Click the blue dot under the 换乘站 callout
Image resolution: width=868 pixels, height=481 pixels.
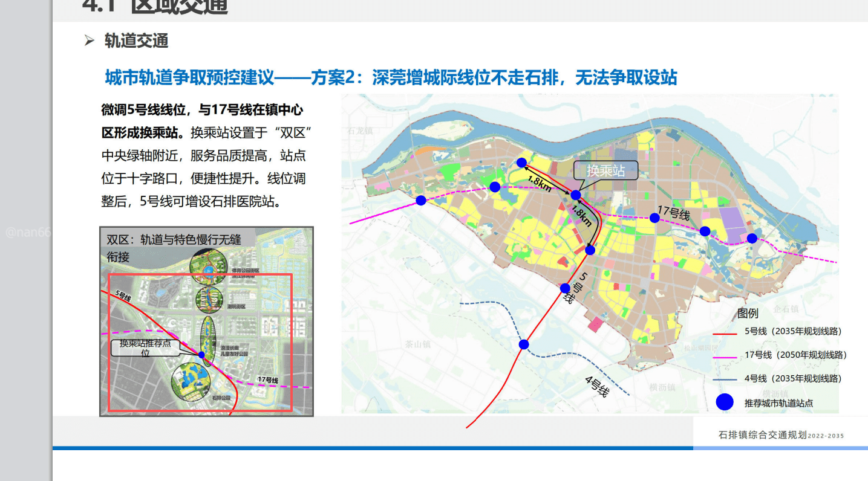click(575, 195)
